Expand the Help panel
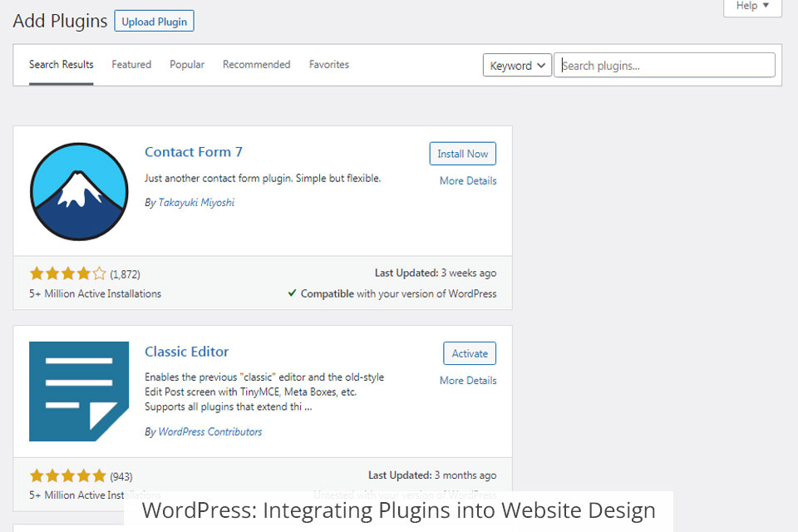Screen dimensions: 798x532 click(x=752, y=6)
